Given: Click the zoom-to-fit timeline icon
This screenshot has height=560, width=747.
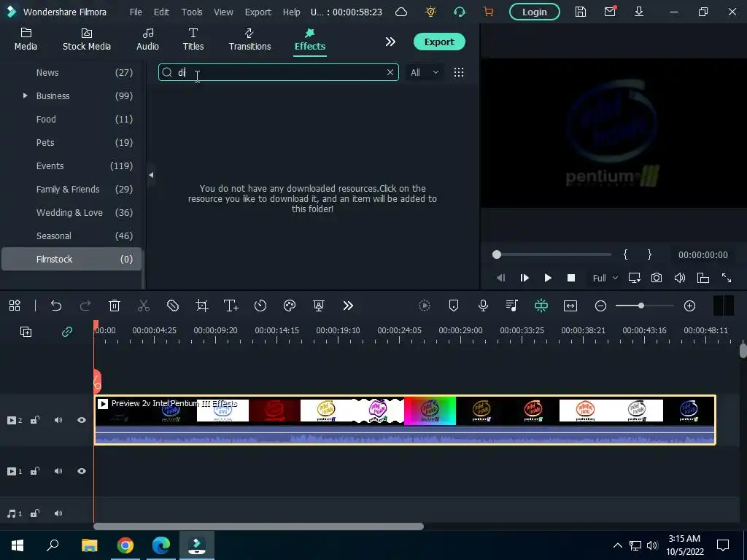Looking at the screenshot, I should pyautogui.click(x=570, y=306).
